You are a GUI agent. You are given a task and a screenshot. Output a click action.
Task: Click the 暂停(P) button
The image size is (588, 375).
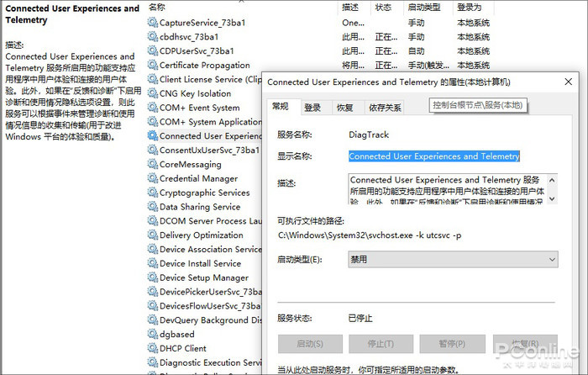452,344
